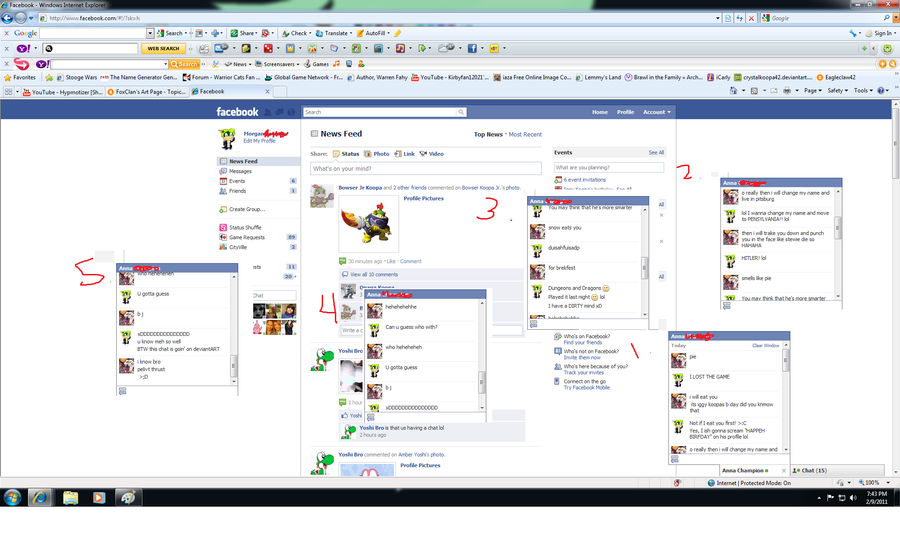The image size is (900, 539).
Task: Click Game Requests icon in sidebar
Action: [223, 237]
